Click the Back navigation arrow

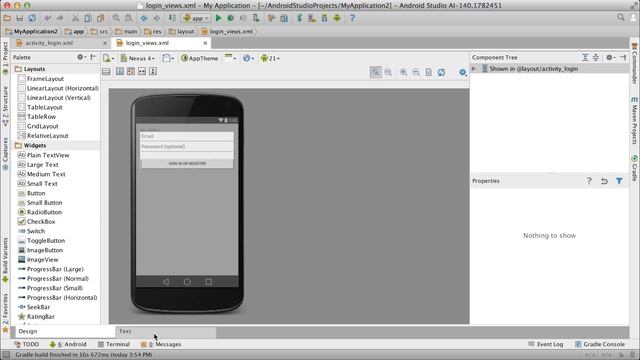[144, 18]
